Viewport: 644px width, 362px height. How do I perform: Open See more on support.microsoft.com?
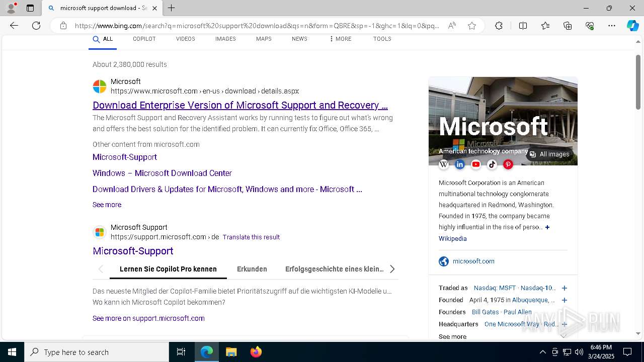tap(148, 318)
